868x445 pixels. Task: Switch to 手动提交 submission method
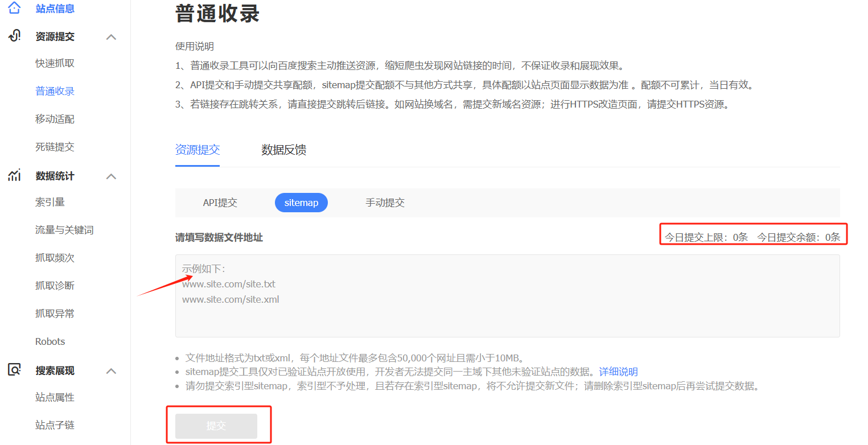click(x=385, y=203)
